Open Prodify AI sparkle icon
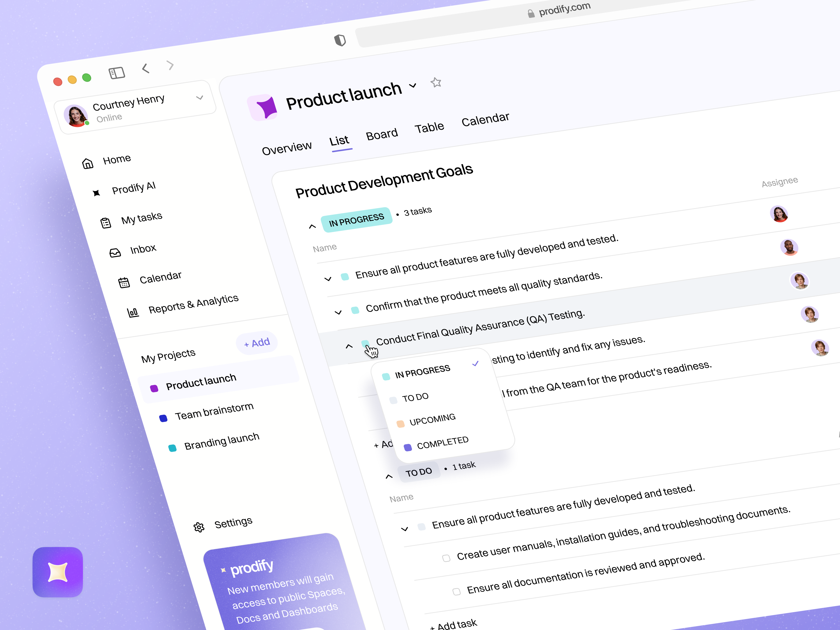This screenshot has height=630, width=840. pos(96,193)
